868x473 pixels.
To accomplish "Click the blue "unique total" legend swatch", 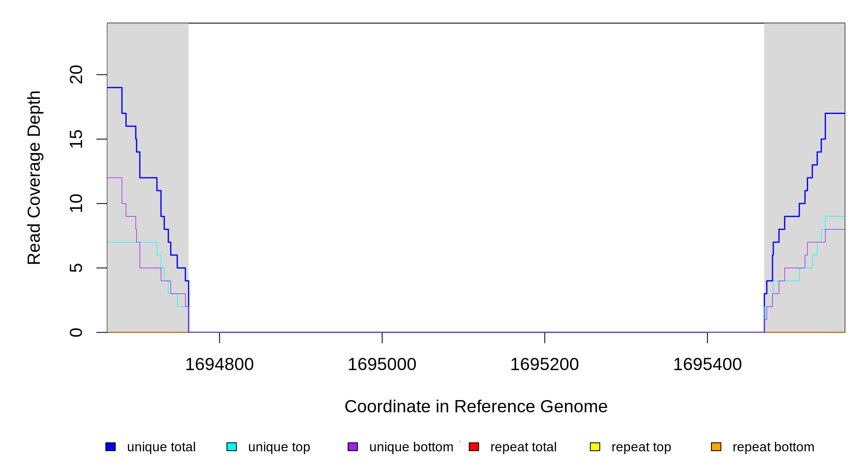I will click(110, 447).
